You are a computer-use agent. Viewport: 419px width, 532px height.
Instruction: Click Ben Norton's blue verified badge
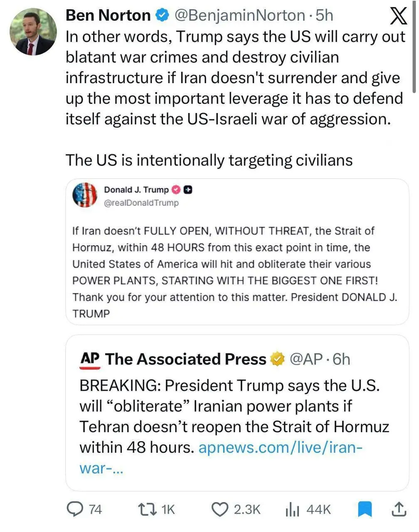click(x=162, y=15)
